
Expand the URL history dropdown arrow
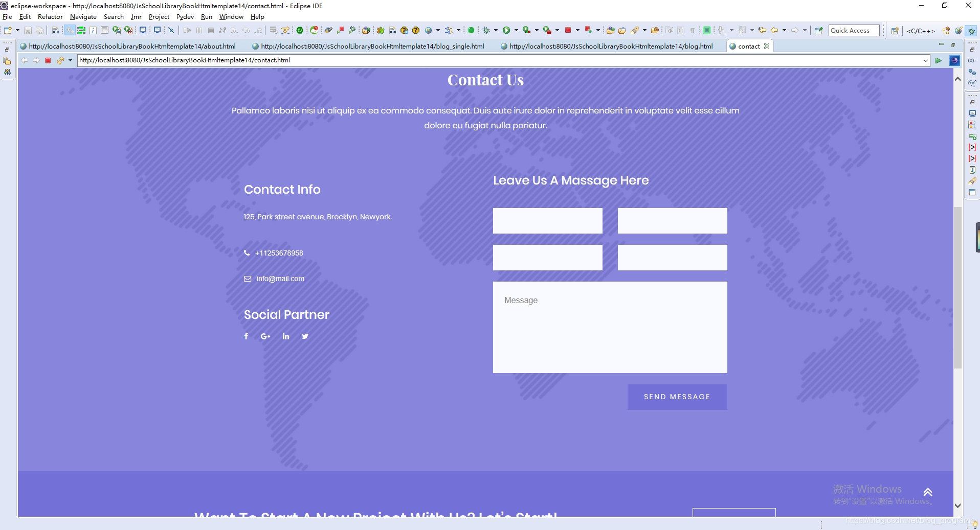[926, 60]
